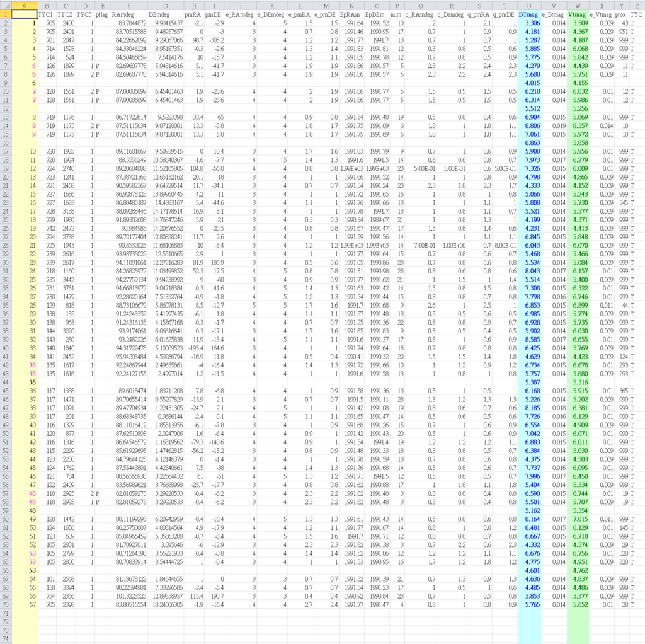This screenshot has height=644, width=645.
Task: Click the q_RAmdeg header cell
Action: coord(420,14)
